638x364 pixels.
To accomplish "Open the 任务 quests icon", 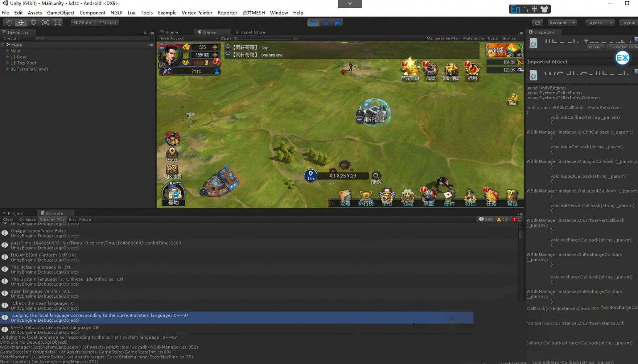I will point(491,197).
